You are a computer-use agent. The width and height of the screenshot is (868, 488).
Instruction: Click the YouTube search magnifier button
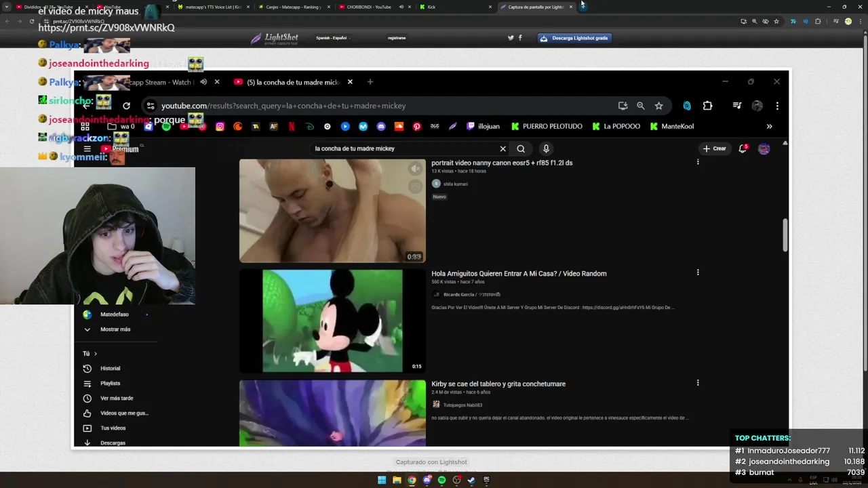[x=521, y=148]
